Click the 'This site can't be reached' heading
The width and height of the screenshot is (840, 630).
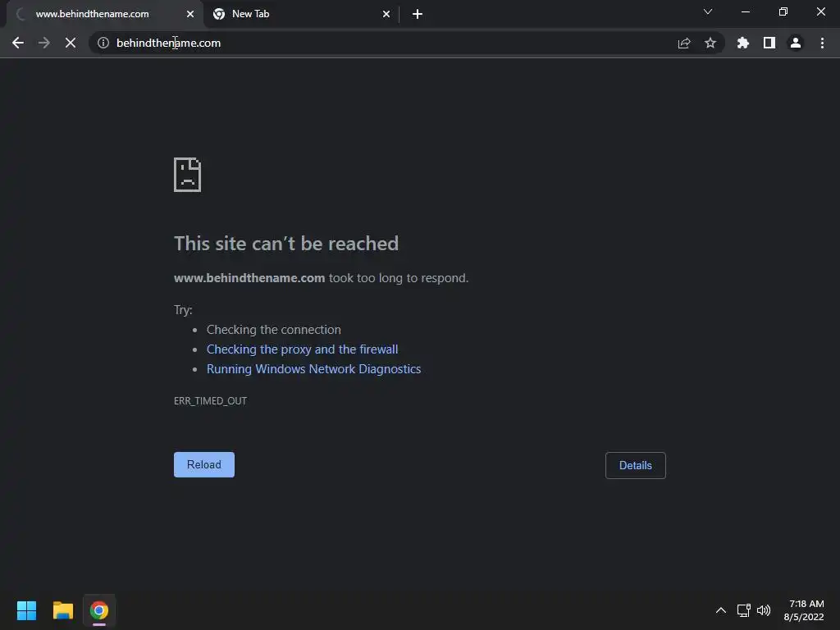(286, 244)
